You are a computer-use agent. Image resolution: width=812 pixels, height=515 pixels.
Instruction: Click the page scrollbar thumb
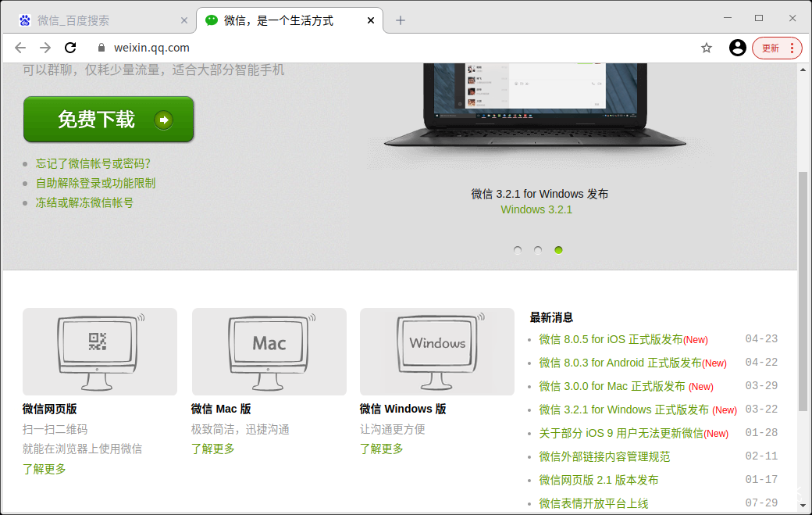pyautogui.click(x=803, y=290)
